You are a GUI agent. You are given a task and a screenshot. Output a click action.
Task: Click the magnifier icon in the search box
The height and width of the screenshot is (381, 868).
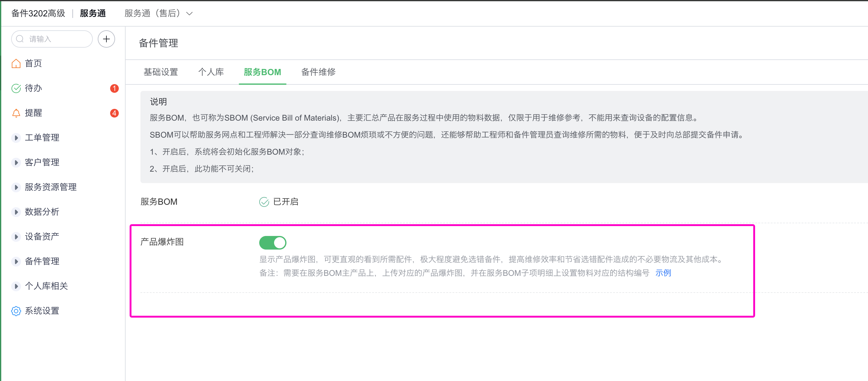tap(20, 39)
